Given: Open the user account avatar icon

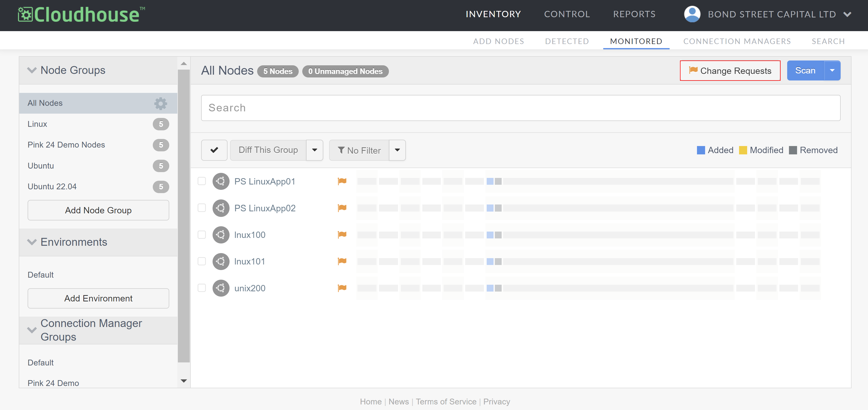Looking at the screenshot, I should click(x=692, y=14).
